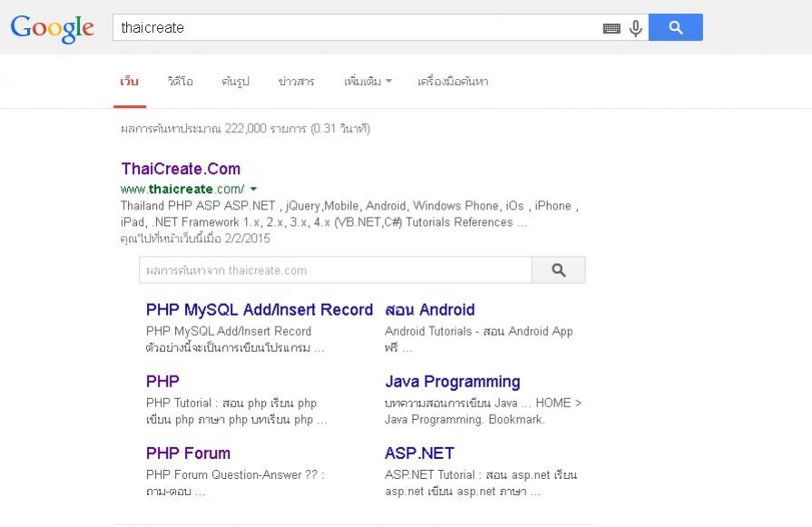Open the ThaiCreate.Com result title

(181, 169)
